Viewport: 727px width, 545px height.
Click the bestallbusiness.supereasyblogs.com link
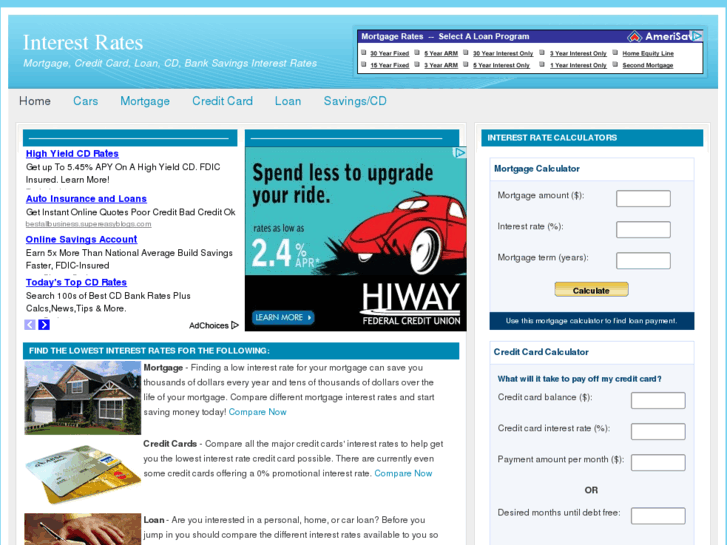tap(89, 224)
